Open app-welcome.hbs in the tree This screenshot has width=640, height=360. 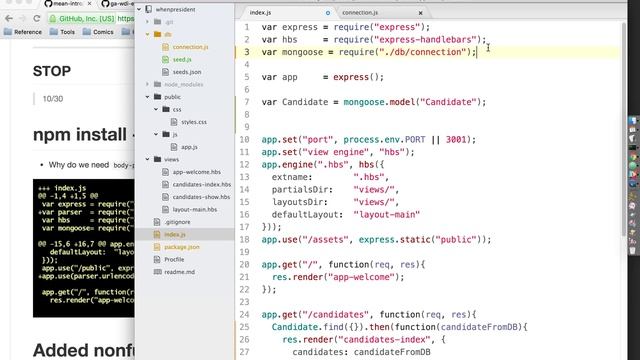point(196,172)
